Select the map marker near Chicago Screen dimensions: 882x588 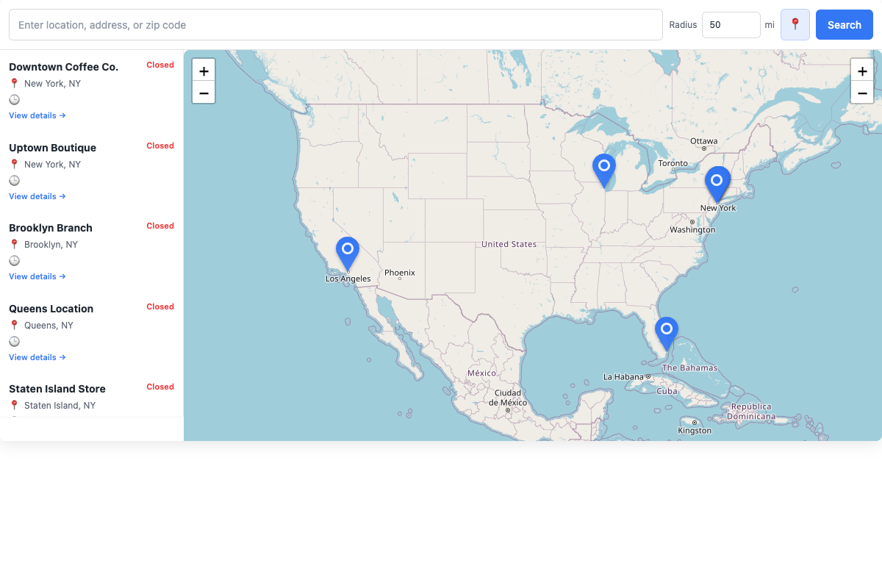604,171
